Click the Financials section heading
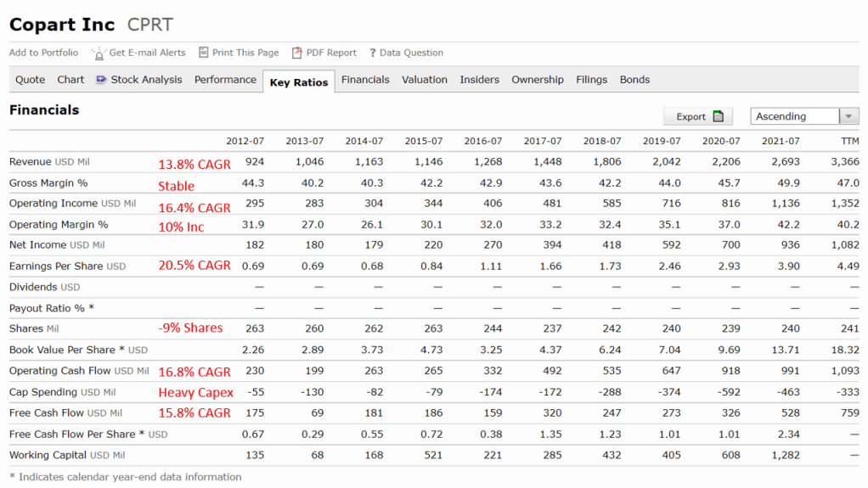The width and height of the screenshot is (868, 488). pyautogui.click(x=44, y=110)
